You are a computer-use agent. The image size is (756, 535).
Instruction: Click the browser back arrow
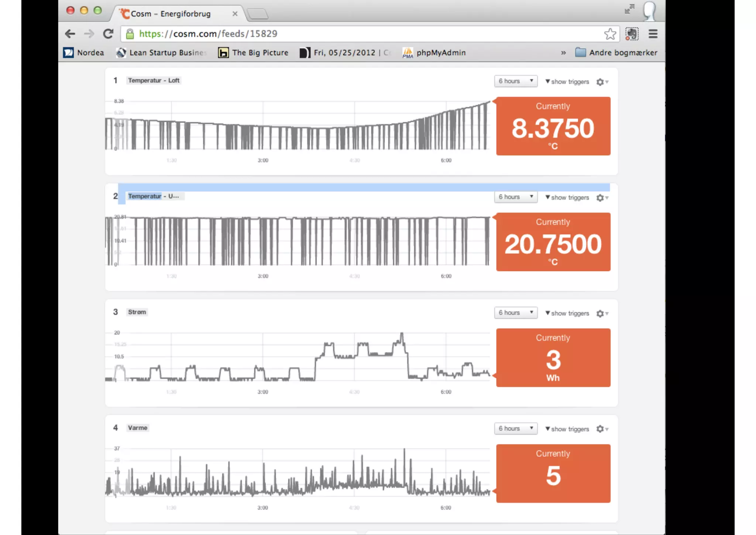click(70, 34)
